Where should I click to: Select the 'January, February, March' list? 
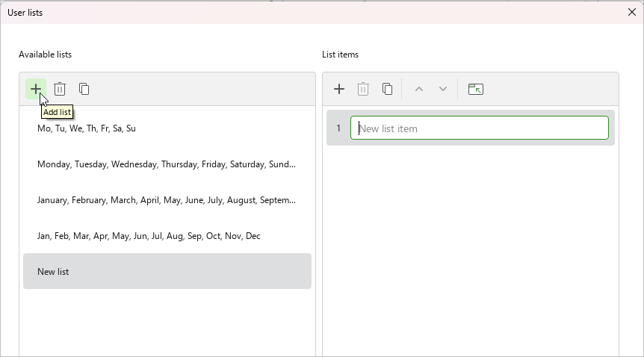tap(167, 199)
